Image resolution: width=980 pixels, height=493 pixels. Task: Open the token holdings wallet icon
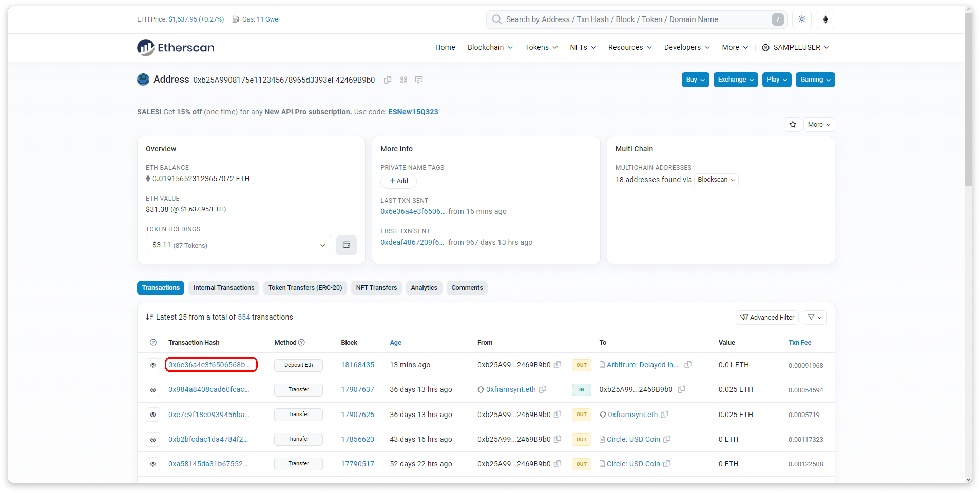coord(346,245)
